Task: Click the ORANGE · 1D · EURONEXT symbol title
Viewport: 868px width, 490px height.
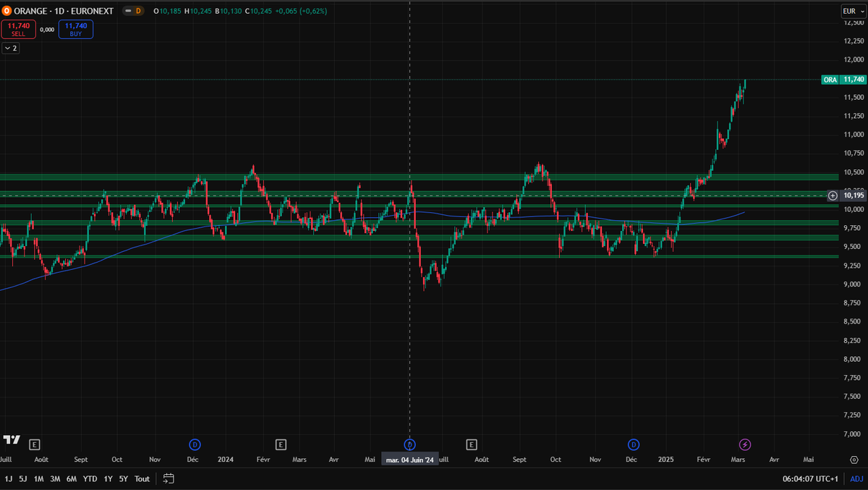Action: click(65, 11)
